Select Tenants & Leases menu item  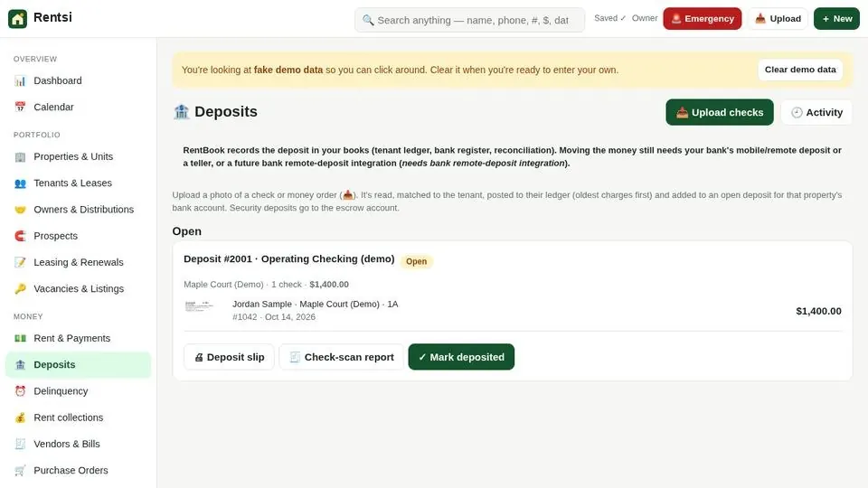[x=78, y=183]
